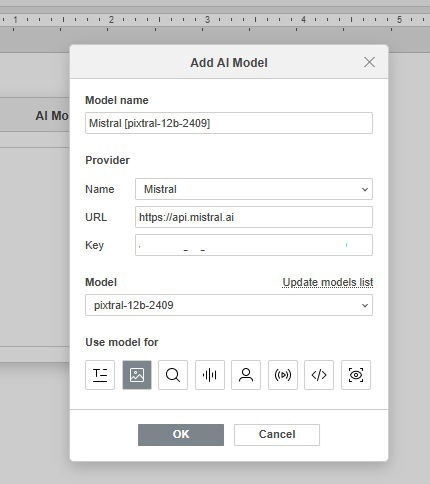Toggle the search magnifier capability icon

[173, 375]
